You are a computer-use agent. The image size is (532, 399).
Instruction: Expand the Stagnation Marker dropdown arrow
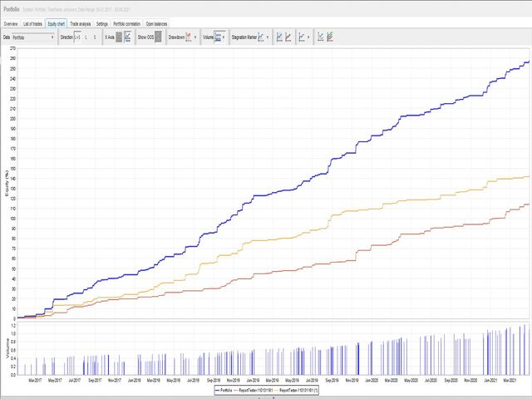(268, 37)
